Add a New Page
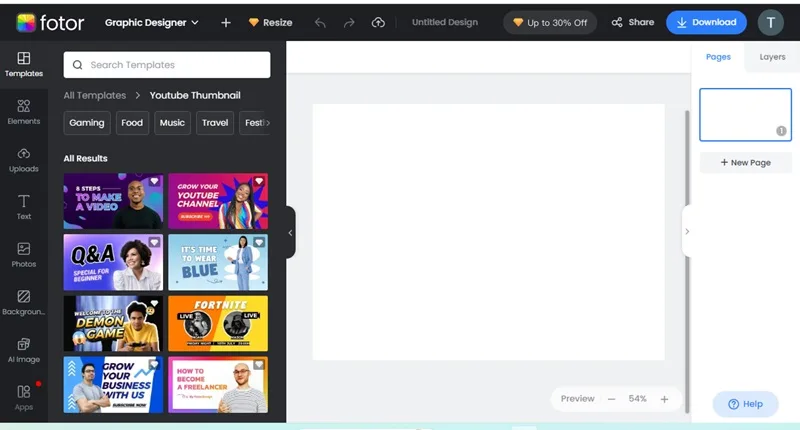Screen dimensions: 800x430 click(745, 163)
